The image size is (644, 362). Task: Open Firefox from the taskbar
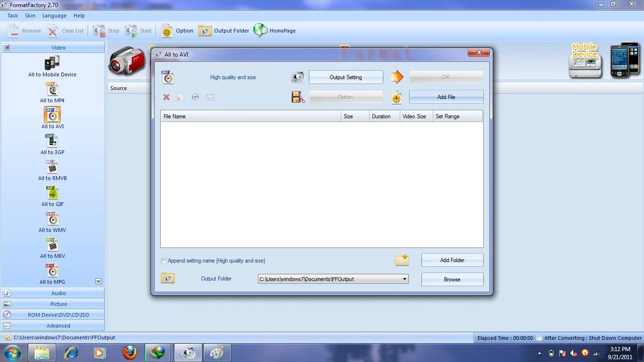click(x=130, y=353)
